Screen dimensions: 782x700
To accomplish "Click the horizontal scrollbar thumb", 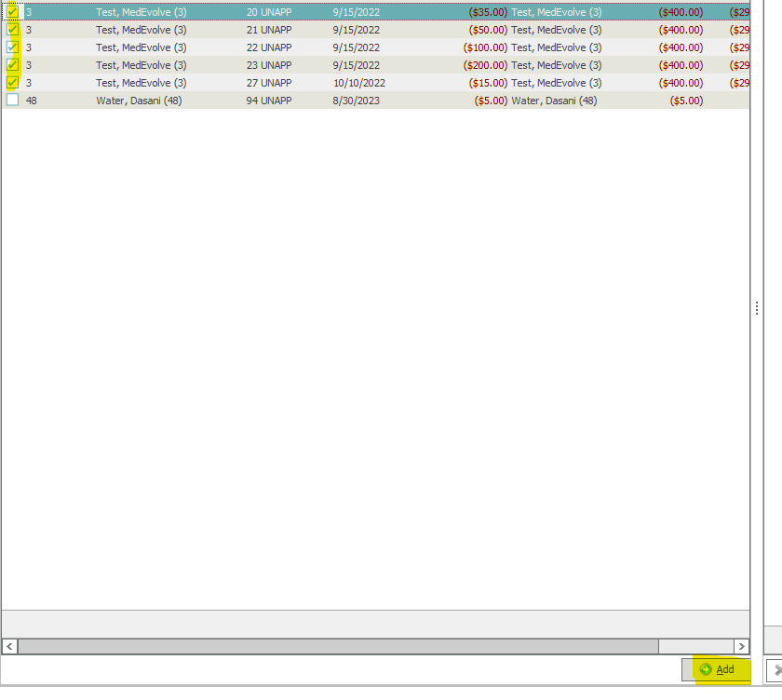I will click(337, 646).
